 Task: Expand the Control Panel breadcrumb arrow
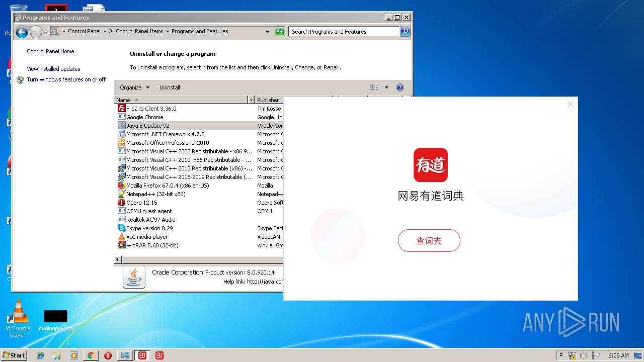(x=104, y=31)
